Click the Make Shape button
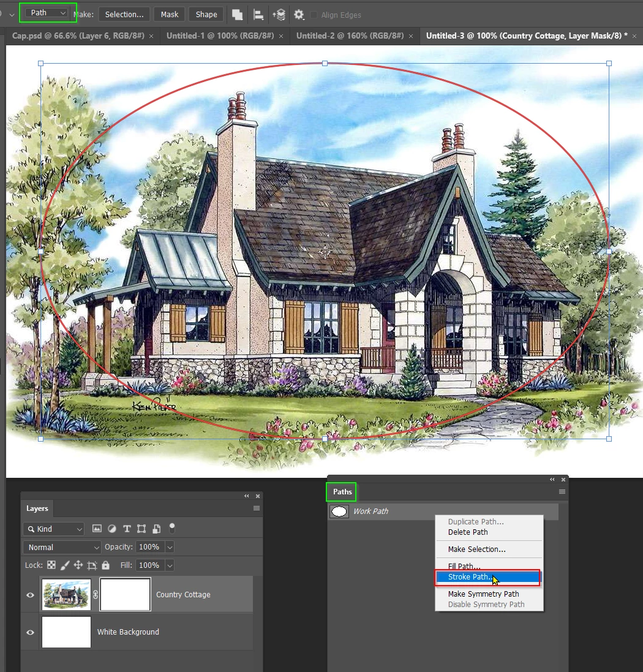 point(206,15)
